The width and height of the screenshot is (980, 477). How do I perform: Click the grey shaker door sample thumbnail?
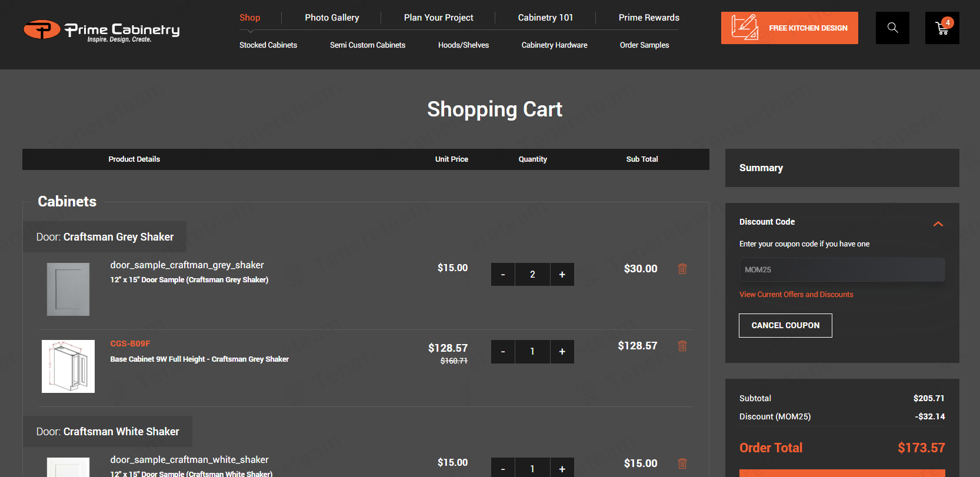pyautogui.click(x=68, y=289)
